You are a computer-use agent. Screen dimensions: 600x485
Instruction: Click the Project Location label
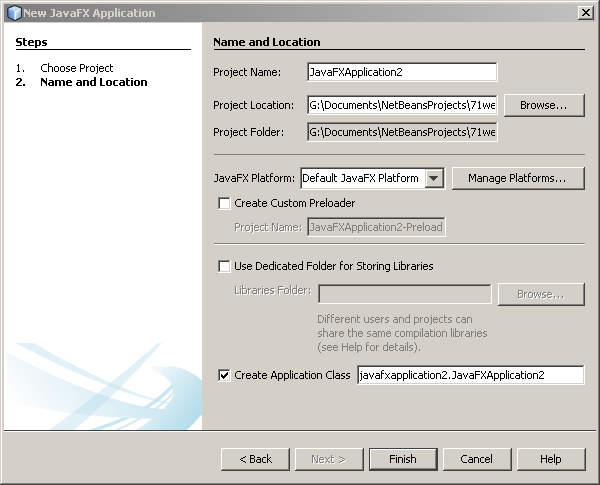[253, 105]
